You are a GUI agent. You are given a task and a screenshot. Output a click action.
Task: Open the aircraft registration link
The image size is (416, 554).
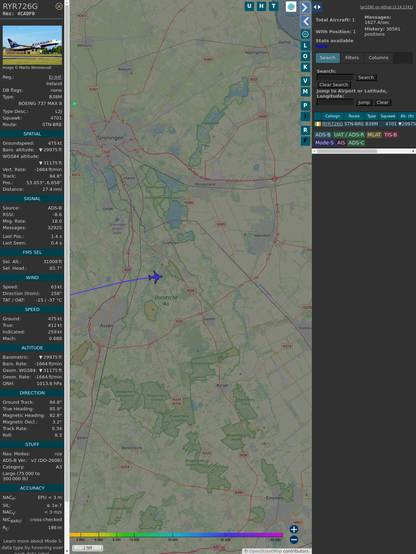click(55, 77)
